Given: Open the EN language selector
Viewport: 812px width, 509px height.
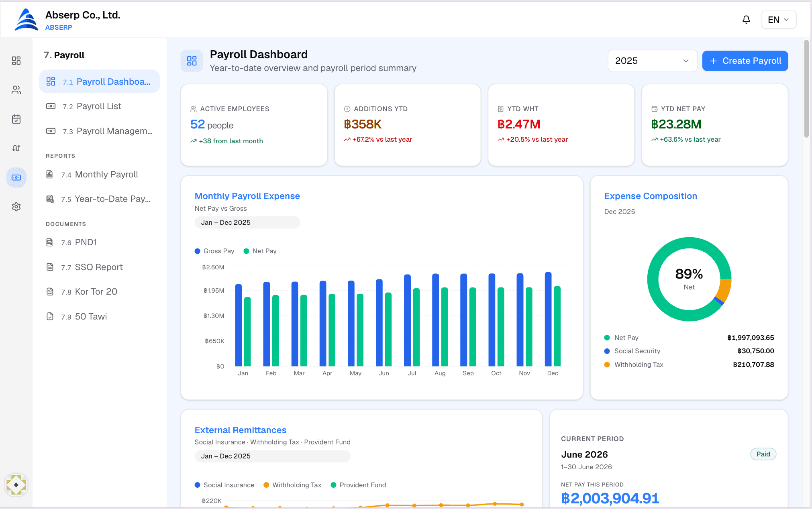Looking at the screenshot, I should (x=778, y=20).
